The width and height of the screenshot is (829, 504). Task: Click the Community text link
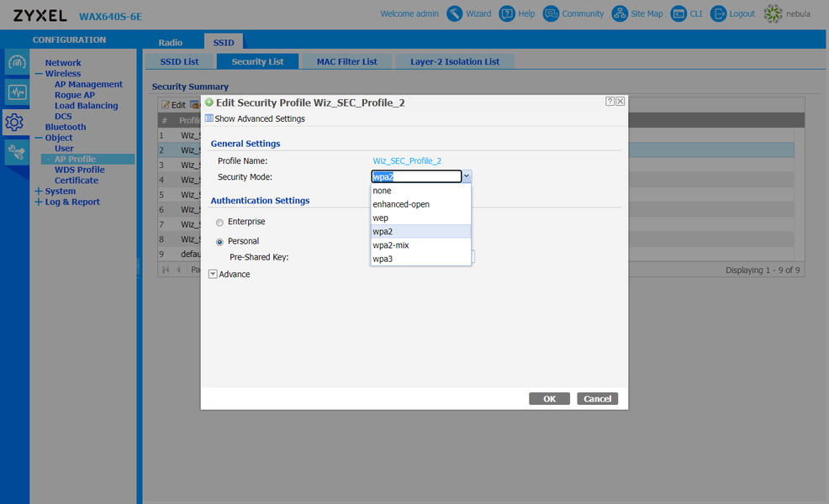coord(583,13)
